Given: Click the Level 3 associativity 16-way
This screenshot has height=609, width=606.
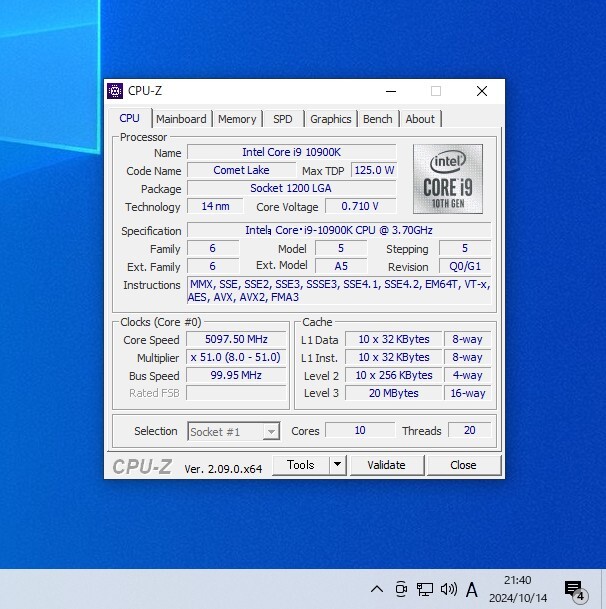Looking at the screenshot, I should (x=467, y=393).
